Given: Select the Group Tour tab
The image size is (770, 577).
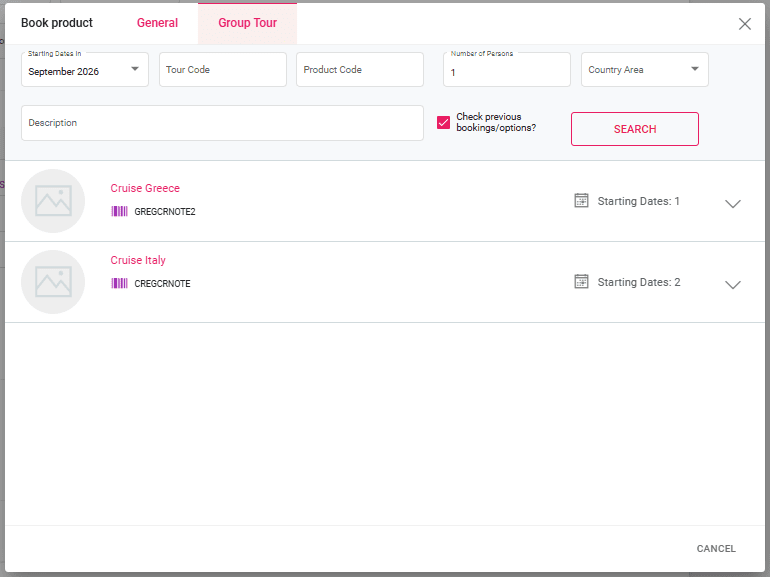Looking at the screenshot, I should (247, 23).
